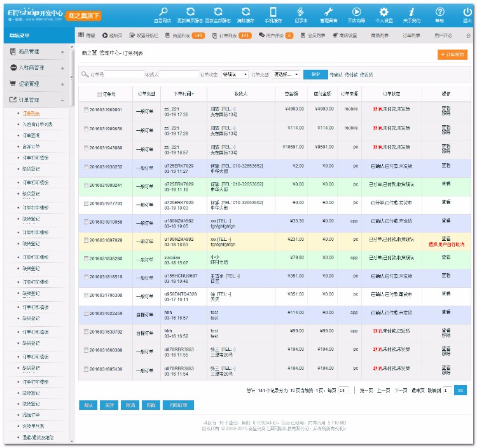Open the mobile phone icon in the header
This screenshot has height=448, width=477.
pos(273,12)
